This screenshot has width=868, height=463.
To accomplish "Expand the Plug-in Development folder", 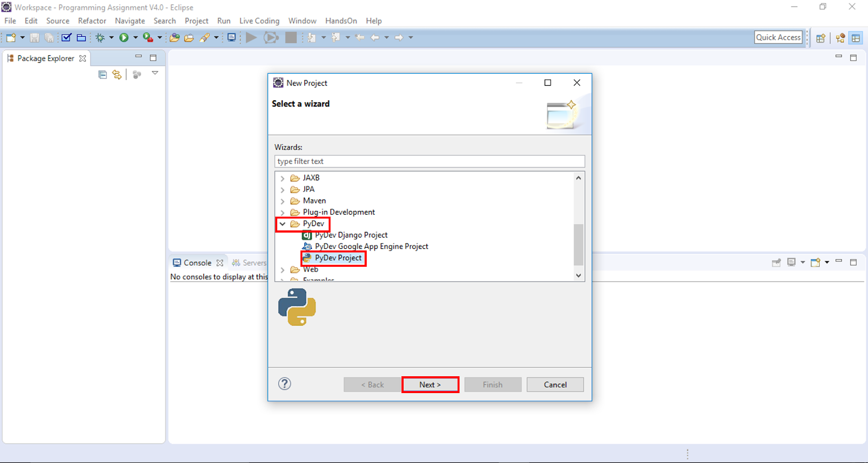I will point(283,213).
